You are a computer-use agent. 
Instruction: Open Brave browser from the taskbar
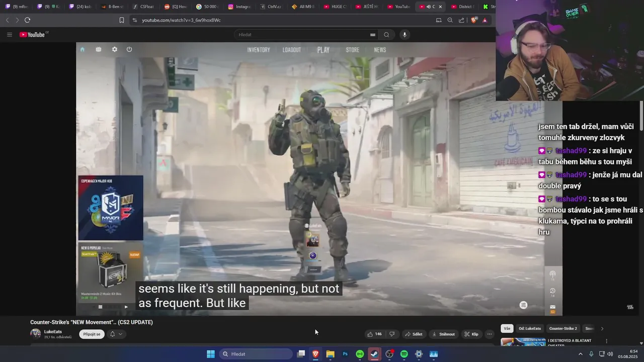coord(315,354)
